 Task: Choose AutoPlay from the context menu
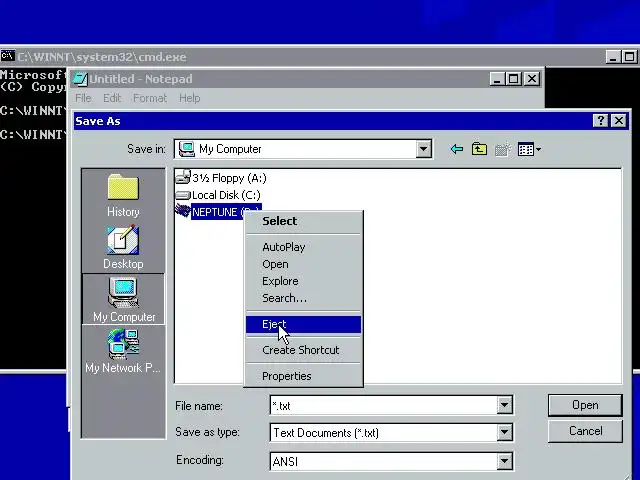(303, 247)
